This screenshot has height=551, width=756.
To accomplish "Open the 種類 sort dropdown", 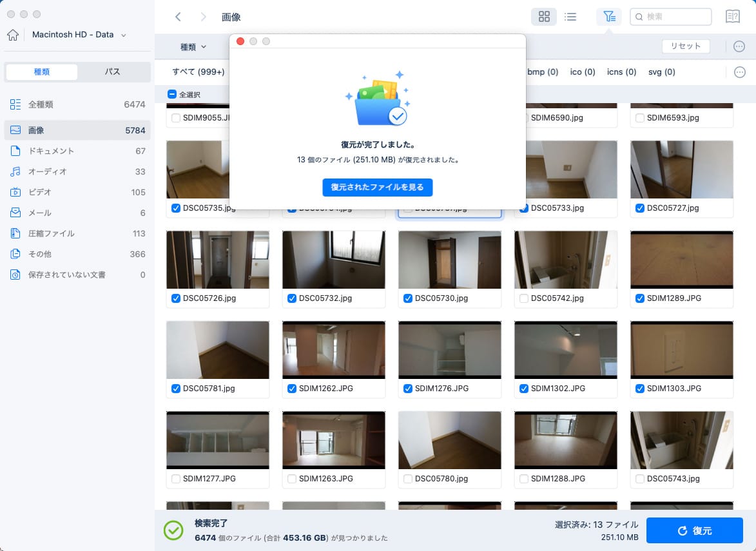I will point(192,46).
